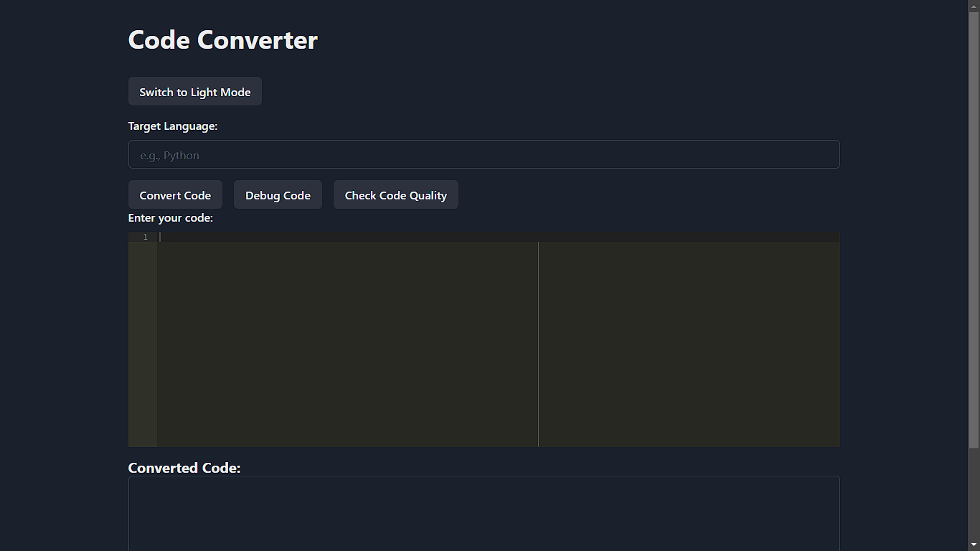
Task: Click the empty code editor area left of margin line
Action: pos(348,344)
